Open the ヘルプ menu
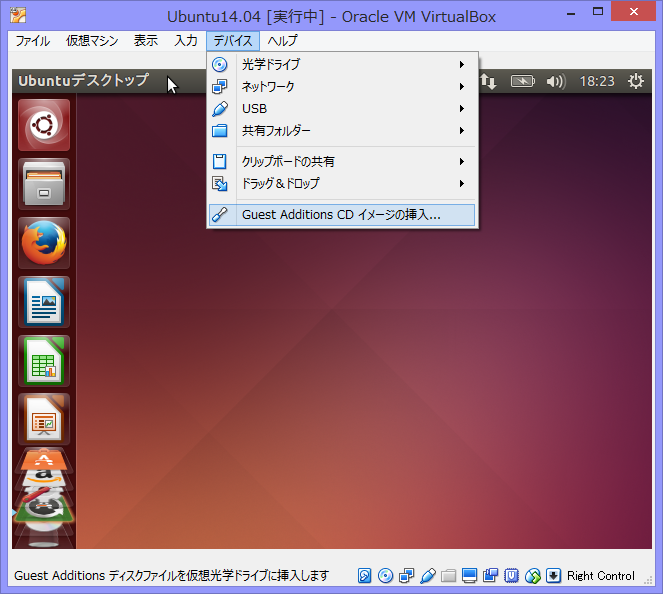The height and width of the screenshot is (594, 663). pos(282,41)
